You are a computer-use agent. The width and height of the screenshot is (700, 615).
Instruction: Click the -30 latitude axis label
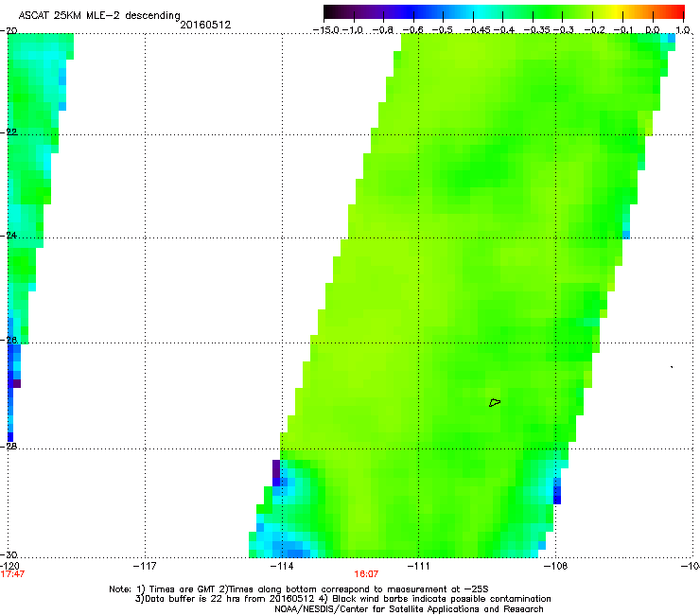click(9, 554)
